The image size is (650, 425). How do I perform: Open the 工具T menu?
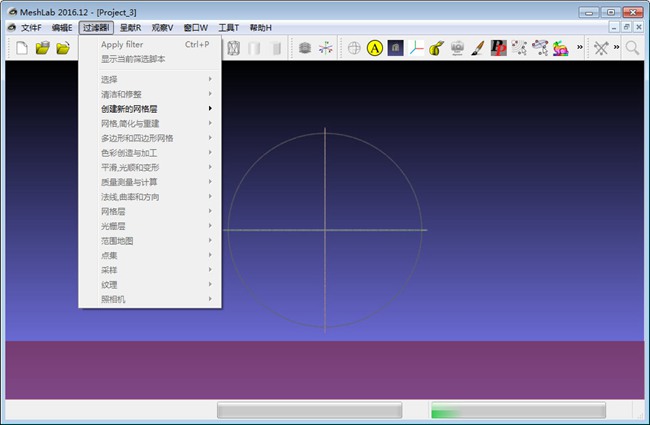tap(229, 28)
